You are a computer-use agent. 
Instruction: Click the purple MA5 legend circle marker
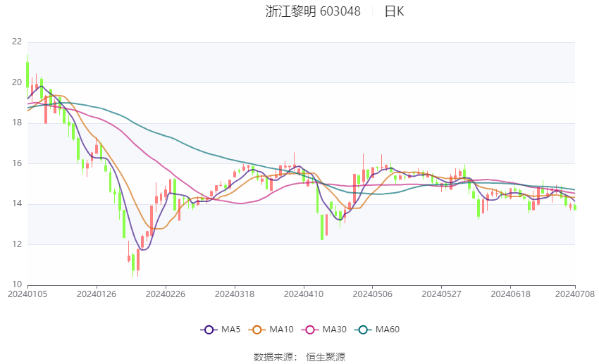(x=208, y=330)
